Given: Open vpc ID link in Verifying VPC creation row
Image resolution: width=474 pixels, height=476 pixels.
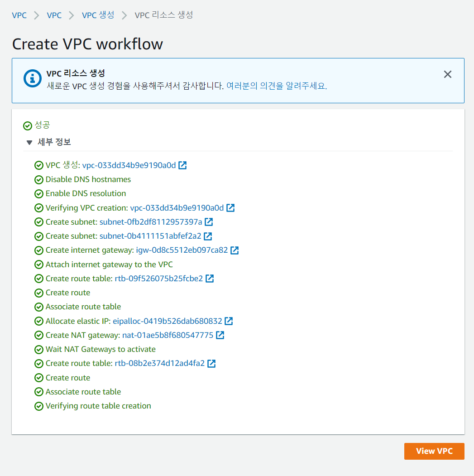Looking at the screenshot, I should click(x=177, y=207).
